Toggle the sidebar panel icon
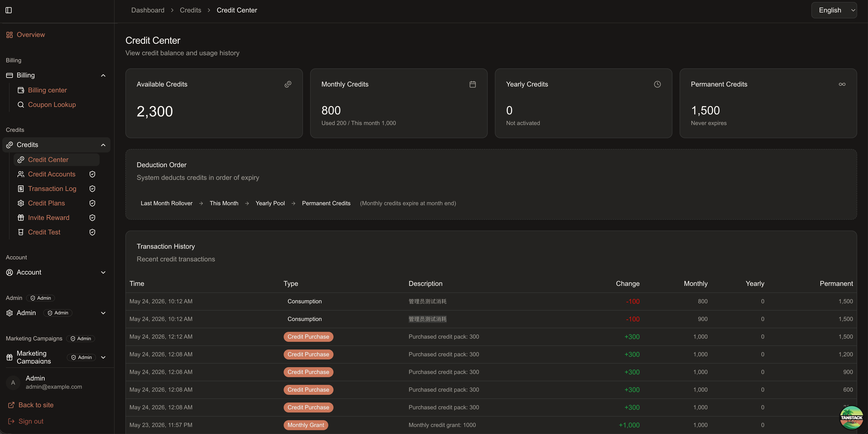Screen dimensions: 868x434 9,10
